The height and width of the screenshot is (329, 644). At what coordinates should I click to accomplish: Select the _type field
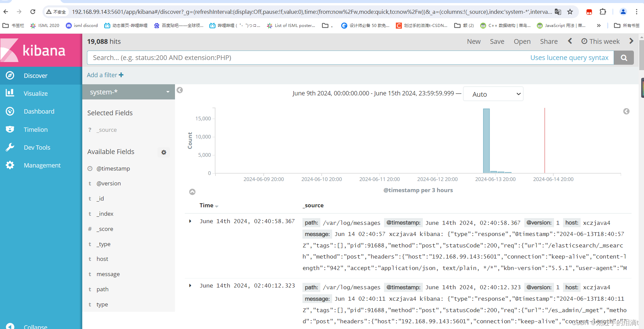coord(104,244)
